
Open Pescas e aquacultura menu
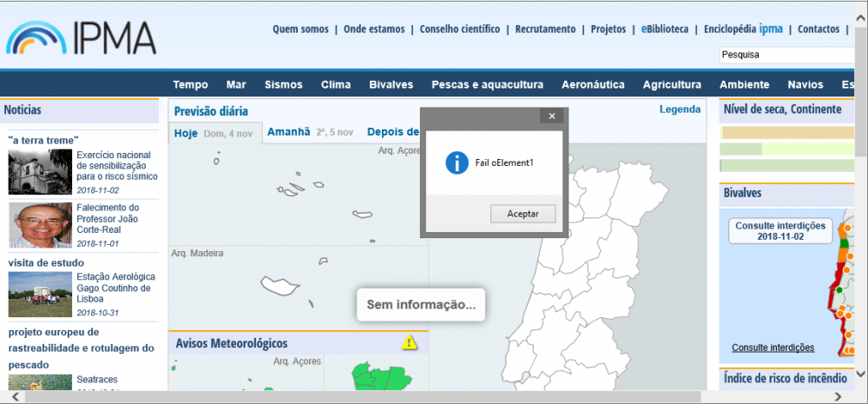click(x=487, y=85)
